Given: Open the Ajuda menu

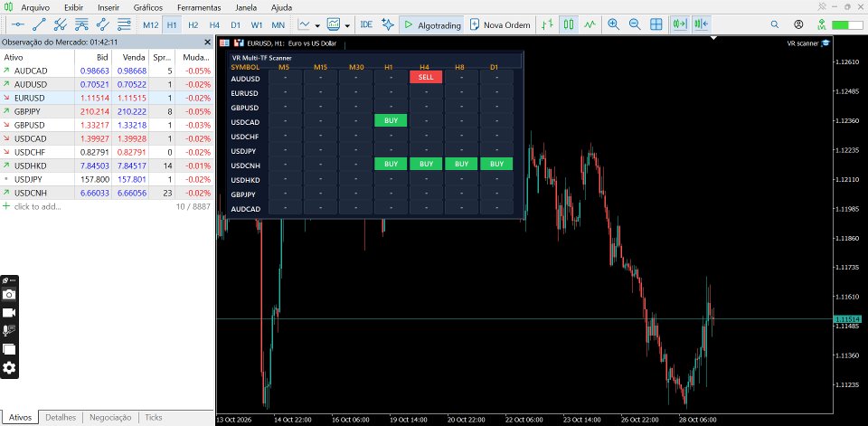Looking at the screenshot, I should pyautogui.click(x=282, y=8).
